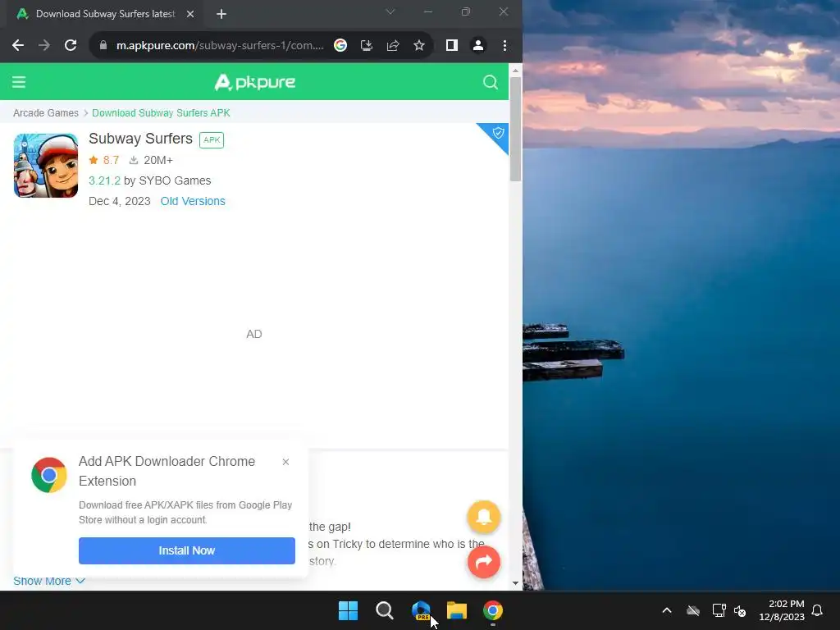This screenshot has height=630, width=840.
Task: Open a new tab with plus button
Action: 221,14
